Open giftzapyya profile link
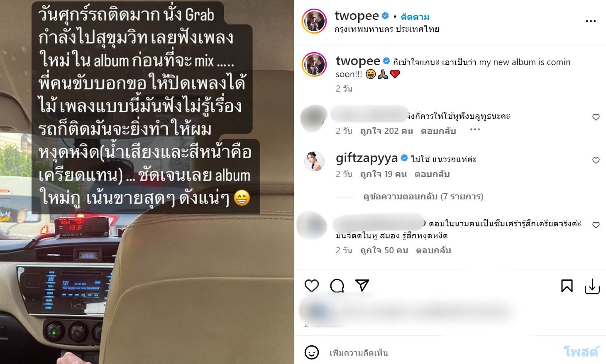Viewport: 606px width, 364px height. pos(367,158)
